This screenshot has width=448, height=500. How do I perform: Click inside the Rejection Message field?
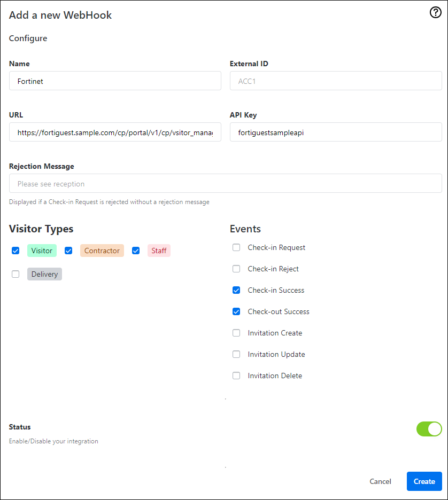[225, 183]
